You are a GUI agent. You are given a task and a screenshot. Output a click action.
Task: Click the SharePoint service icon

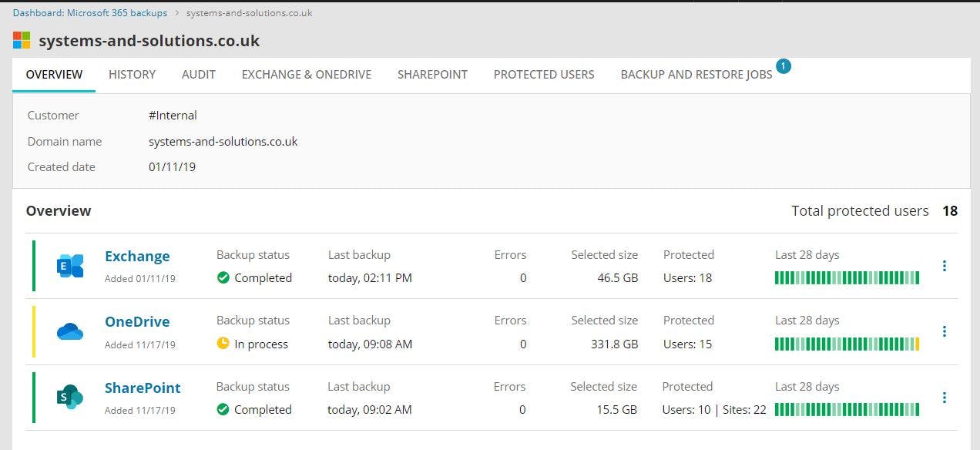pos(69,397)
